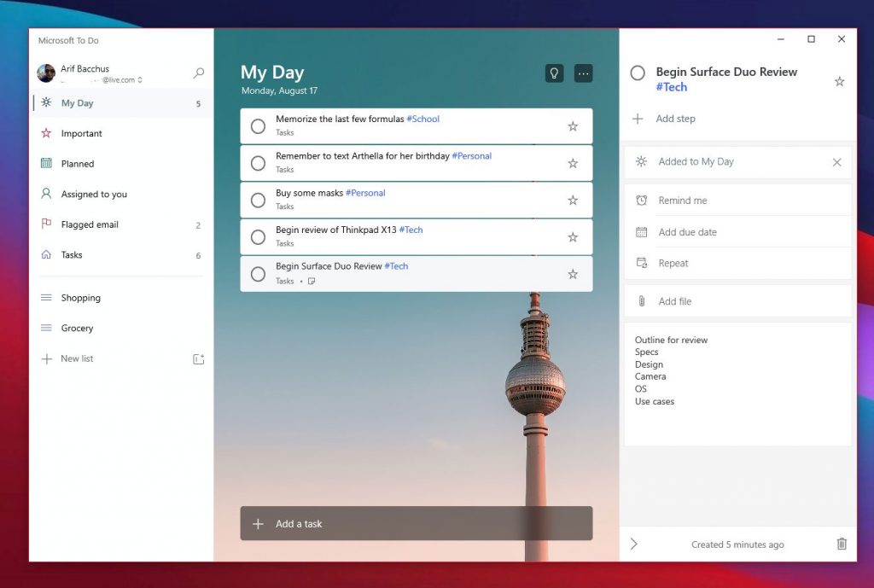Screen dimensions: 874x588
Task: Open the Flagged email list
Action: click(x=121, y=224)
